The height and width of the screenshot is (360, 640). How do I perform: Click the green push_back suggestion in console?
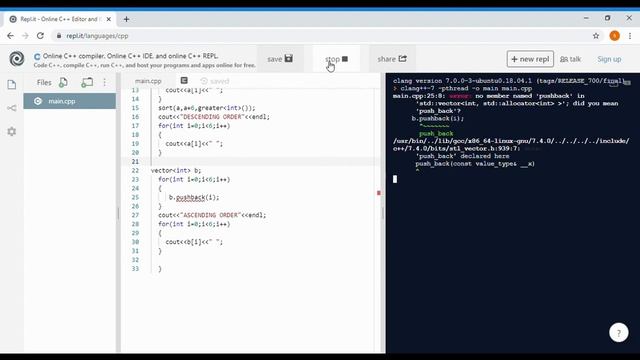point(436,133)
